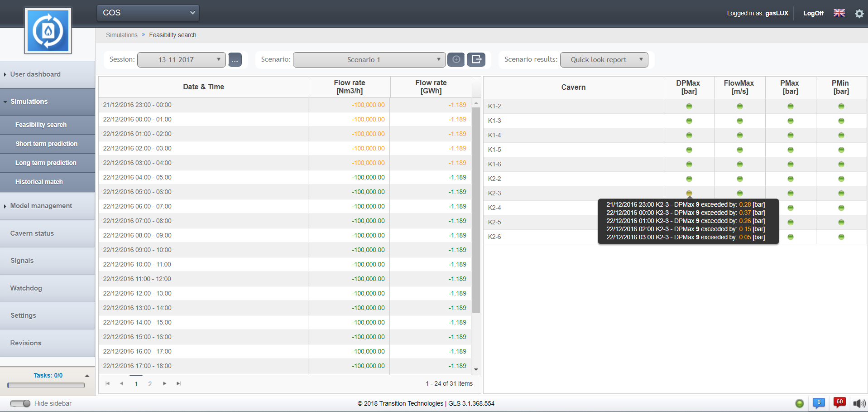Open the blue chat messages icon
868x412 pixels.
[x=819, y=403]
